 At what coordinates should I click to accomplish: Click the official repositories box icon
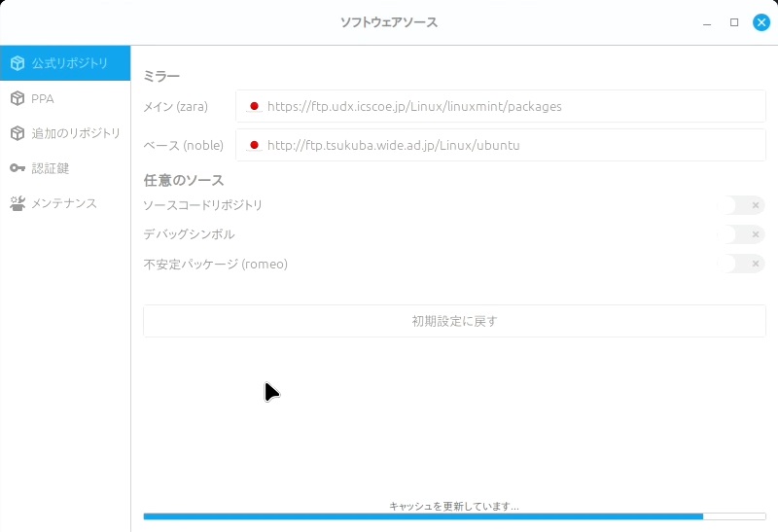tap(18, 63)
